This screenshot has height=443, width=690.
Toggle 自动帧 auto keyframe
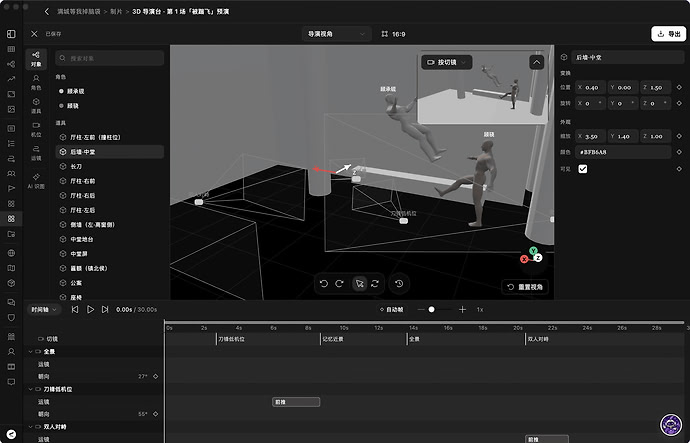[x=392, y=310]
